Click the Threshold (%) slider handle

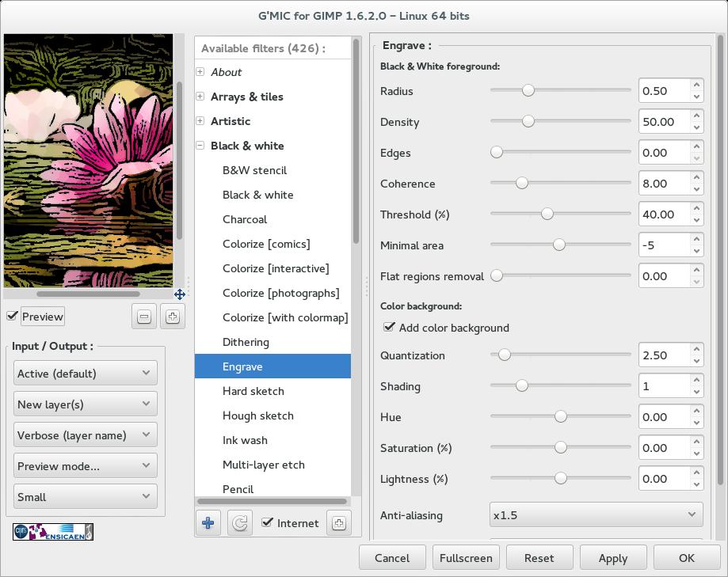(x=547, y=214)
